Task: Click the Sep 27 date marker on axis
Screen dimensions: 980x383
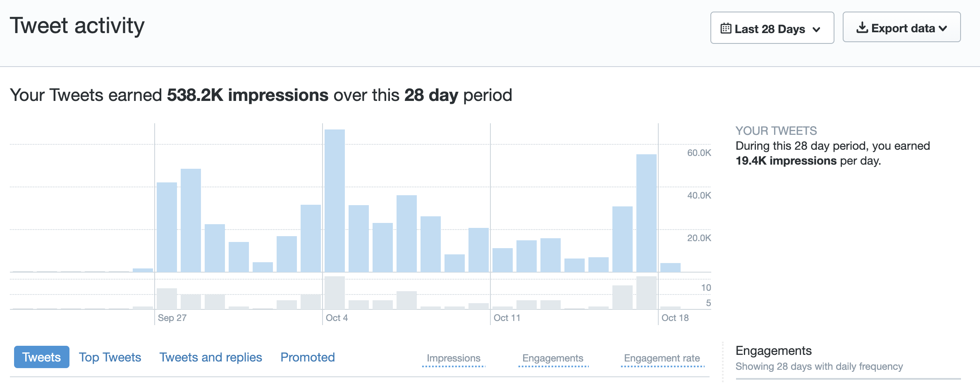Action: click(172, 318)
